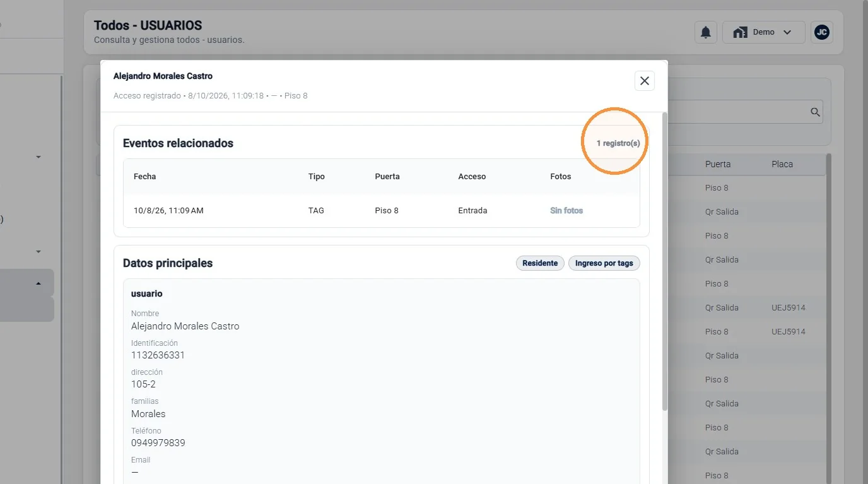Image resolution: width=868 pixels, height=484 pixels.
Task: Select the 10/8/26, 11:09 AM date cell
Action: (x=168, y=211)
